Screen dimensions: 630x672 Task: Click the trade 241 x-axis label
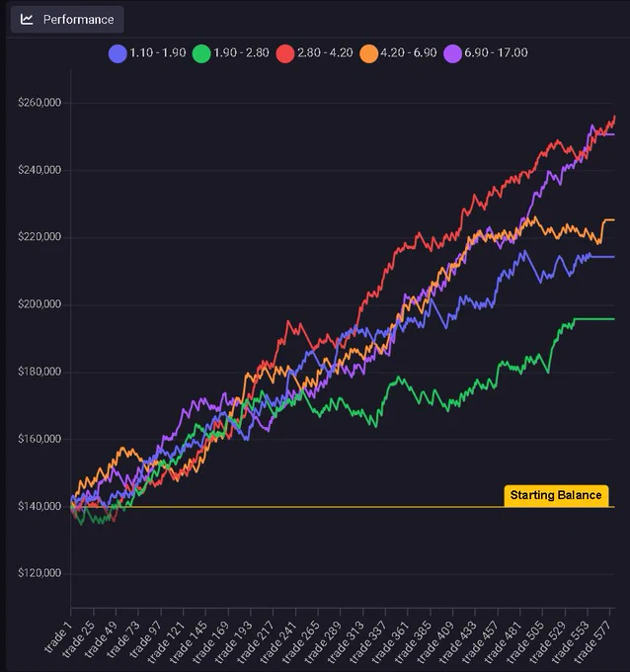[277, 641]
